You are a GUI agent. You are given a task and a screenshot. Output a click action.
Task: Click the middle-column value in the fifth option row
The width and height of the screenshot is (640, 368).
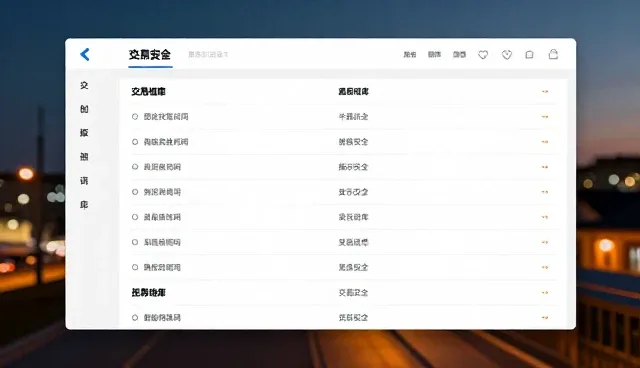pyautogui.click(x=353, y=217)
